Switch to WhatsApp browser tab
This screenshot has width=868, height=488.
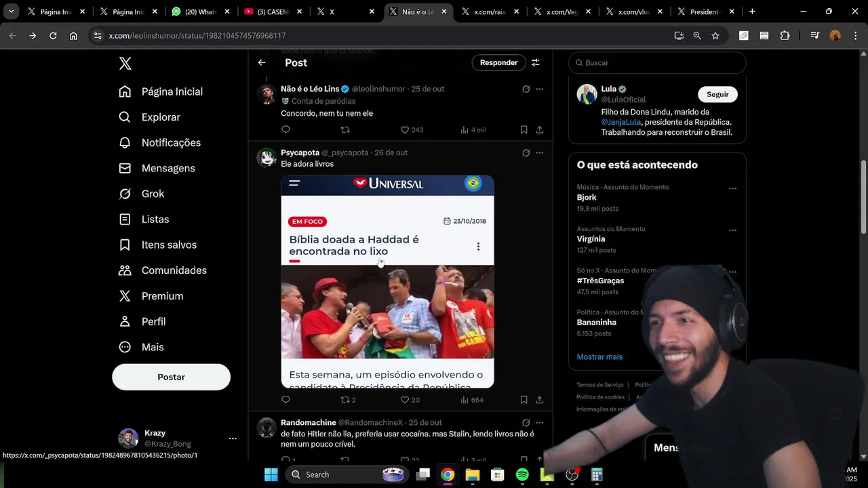point(199,12)
